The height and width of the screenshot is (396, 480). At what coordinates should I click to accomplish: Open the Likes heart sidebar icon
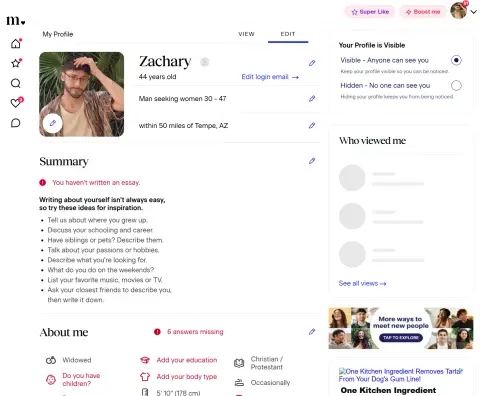(x=16, y=103)
